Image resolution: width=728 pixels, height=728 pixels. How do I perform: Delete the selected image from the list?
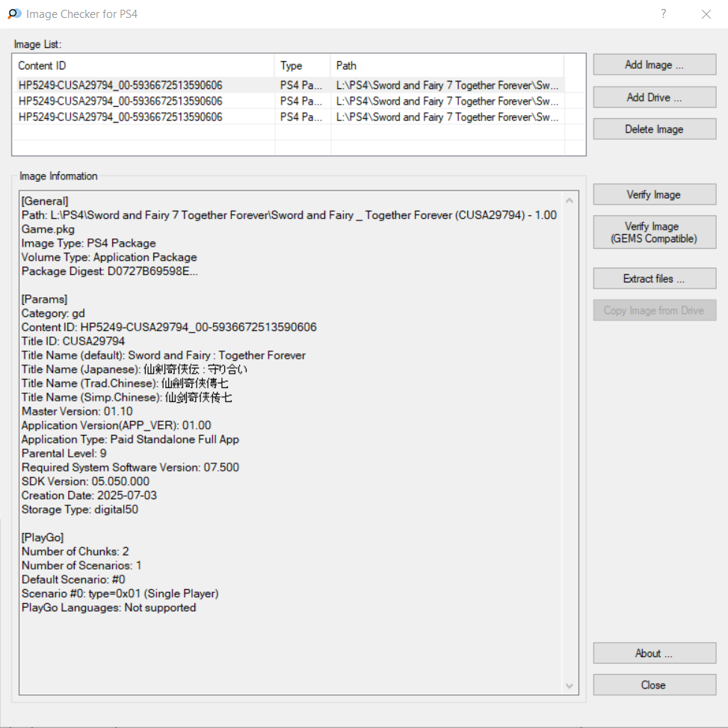click(654, 129)
